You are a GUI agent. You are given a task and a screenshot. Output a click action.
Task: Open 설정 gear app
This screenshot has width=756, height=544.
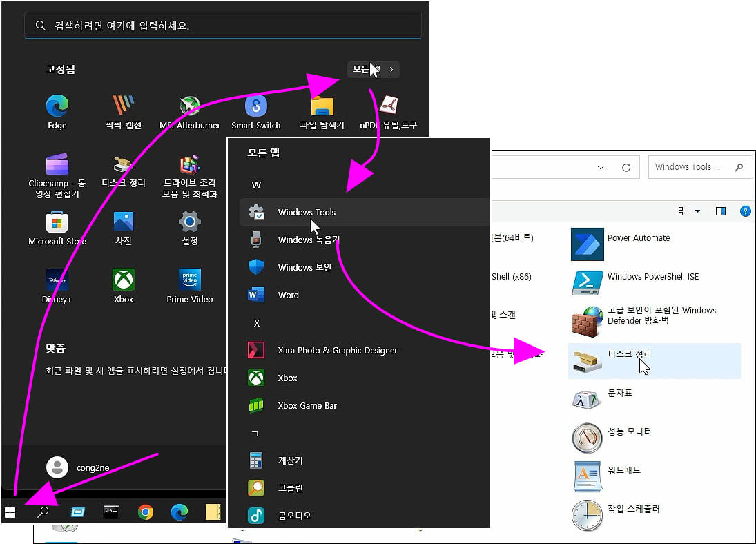[189, 229]
